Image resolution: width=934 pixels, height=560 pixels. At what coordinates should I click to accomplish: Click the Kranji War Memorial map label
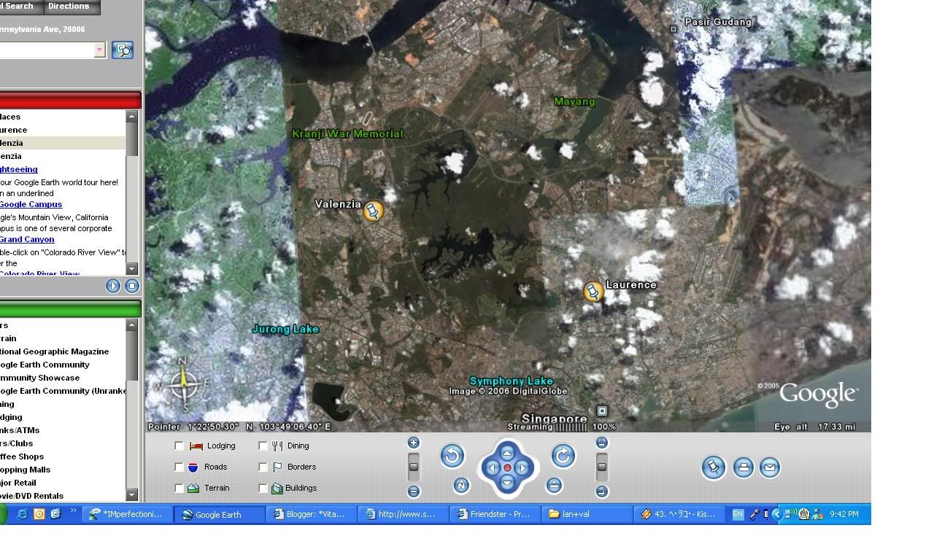[347, 133]
